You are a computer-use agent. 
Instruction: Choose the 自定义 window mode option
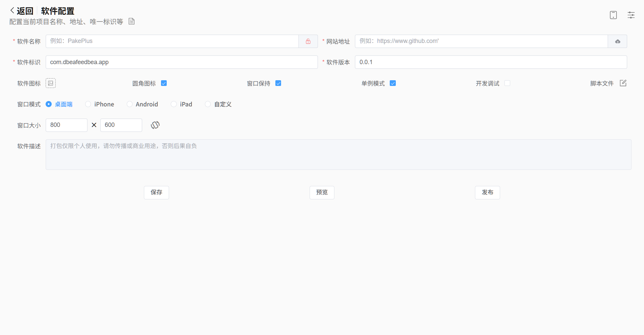click(x=208, y=104)
